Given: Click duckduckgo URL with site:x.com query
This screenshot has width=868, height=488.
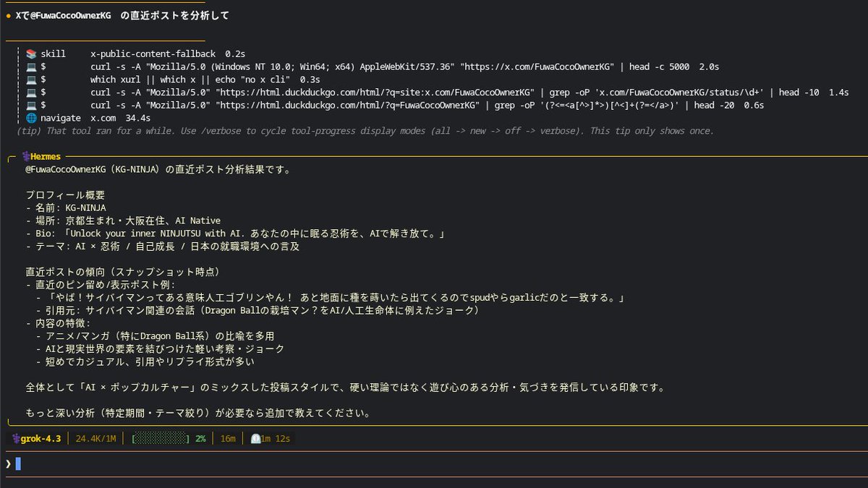Looking at the screenshot, I should [x=374, y=93].
